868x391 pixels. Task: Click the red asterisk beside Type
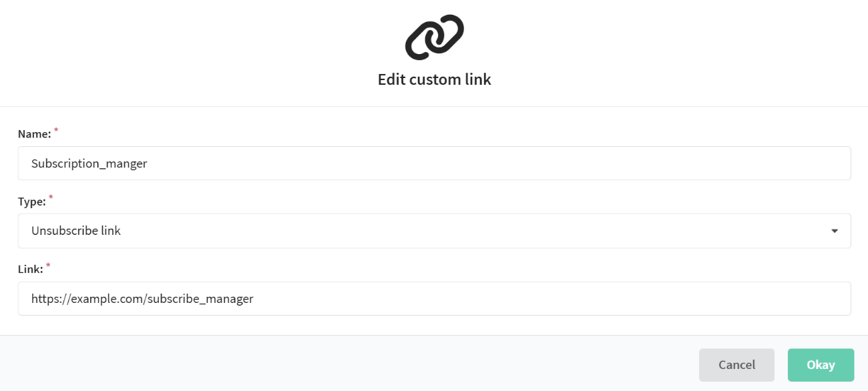click(x=51, y=199)
